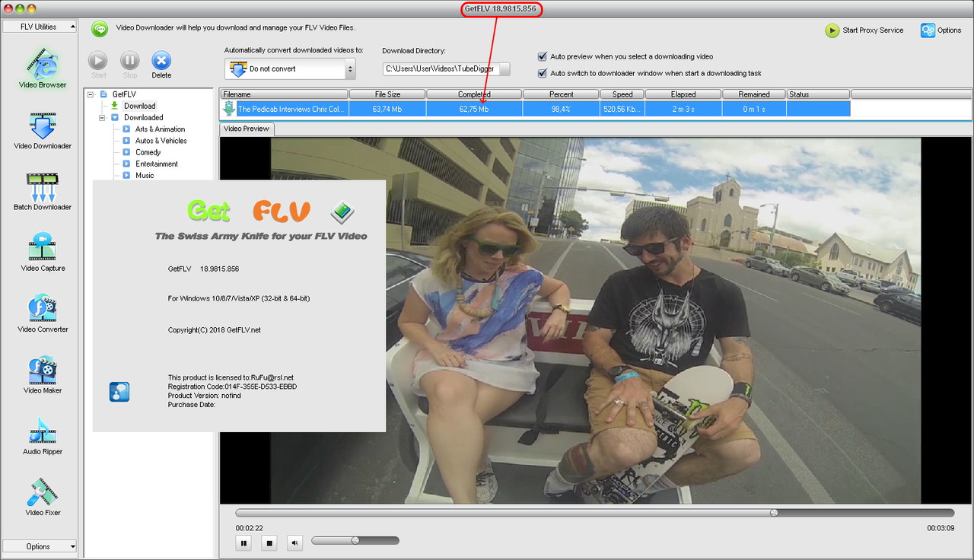
Task: Click the video seek slider handle
Action: [x=774, y=513]
